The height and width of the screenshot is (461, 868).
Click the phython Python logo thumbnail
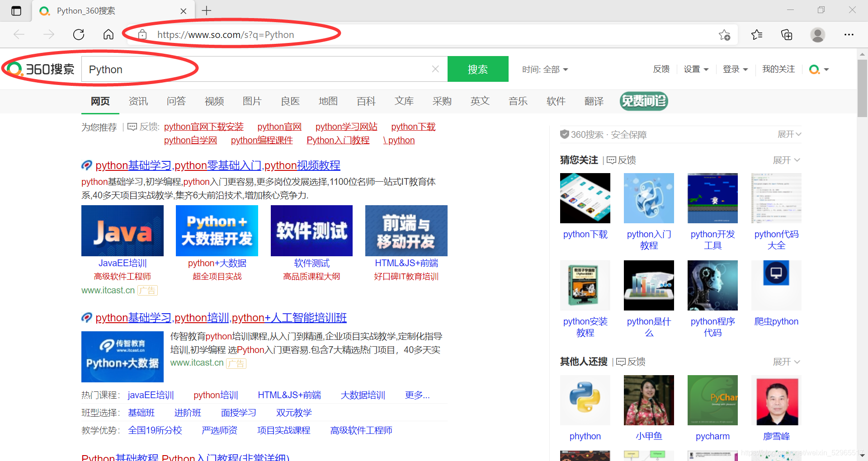point(585,400)
